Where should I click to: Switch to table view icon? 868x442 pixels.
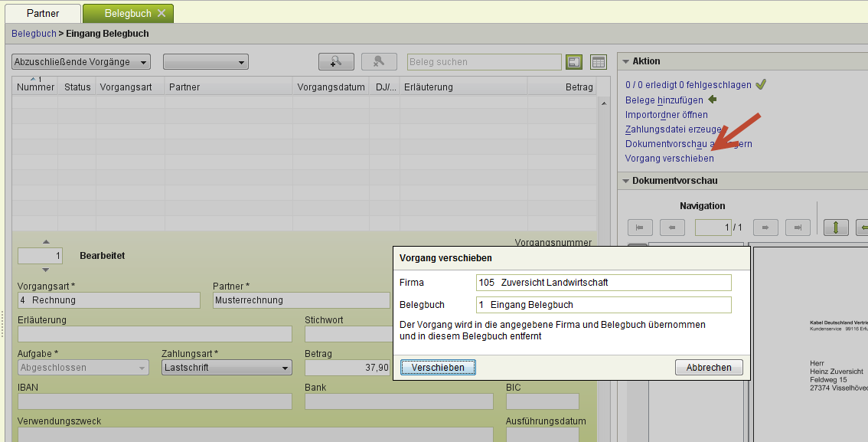[598, 62]
